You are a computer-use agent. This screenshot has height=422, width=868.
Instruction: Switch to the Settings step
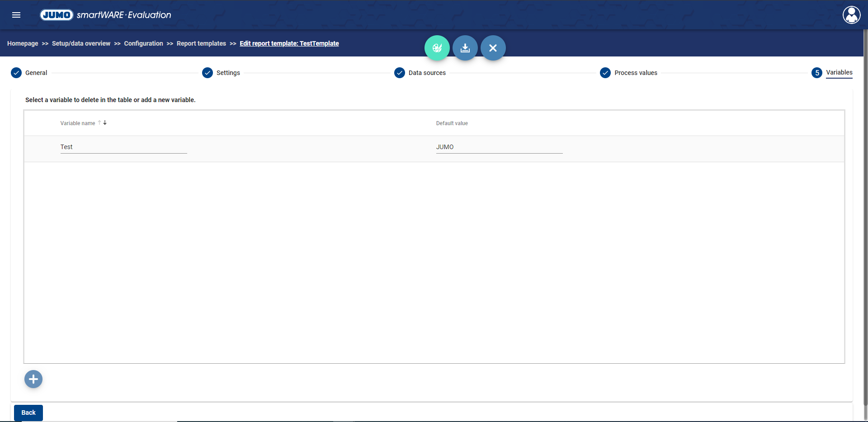[228, 73]
